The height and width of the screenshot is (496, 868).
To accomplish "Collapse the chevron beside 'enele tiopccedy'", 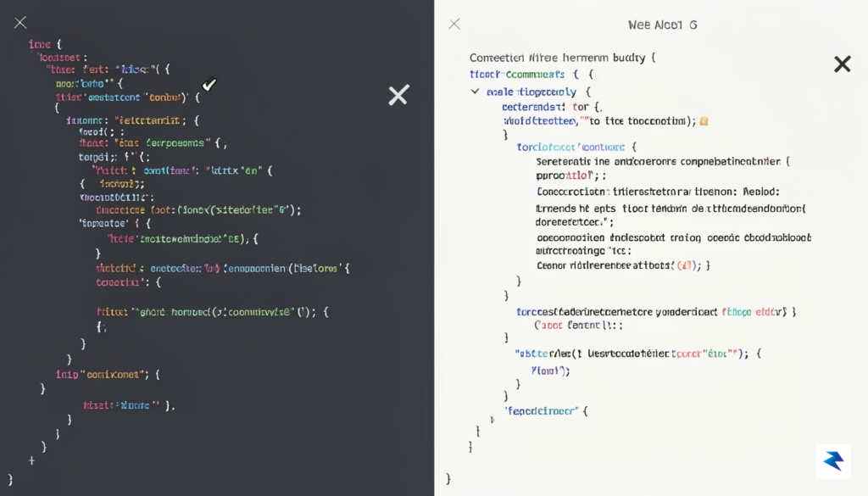I will click(475, 92).
